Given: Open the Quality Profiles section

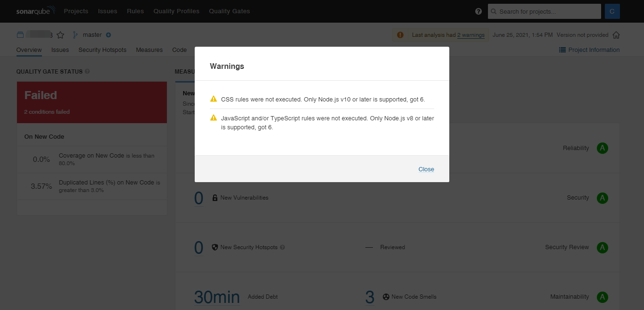Looking at the screenshot, I should coord(176,11).
